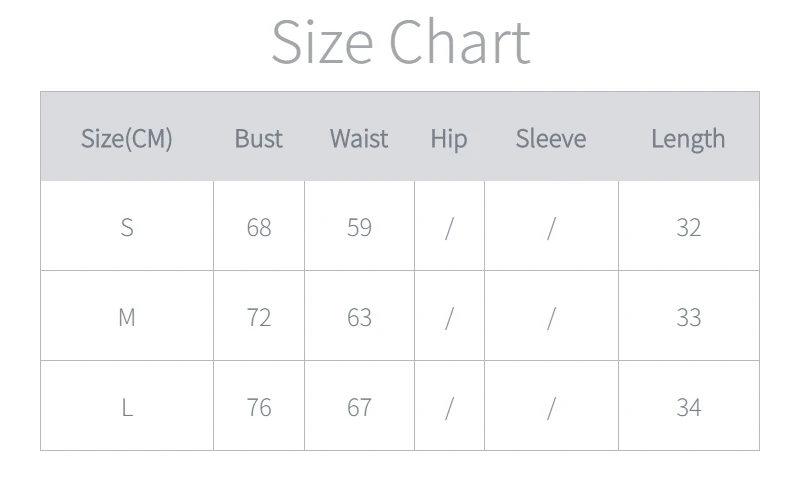Viewport: 800px width, 500px height.
Task: Select the "Size(CM)" column header
Action: (127, 138)
